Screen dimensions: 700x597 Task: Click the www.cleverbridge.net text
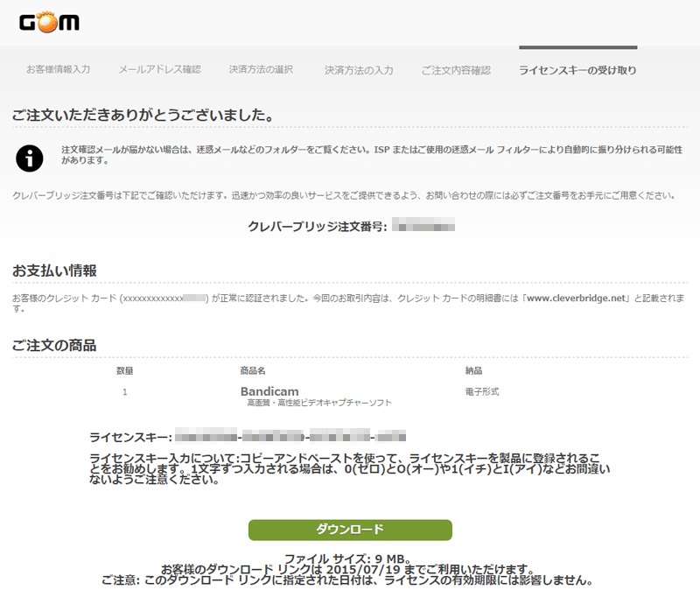(577, 298)
